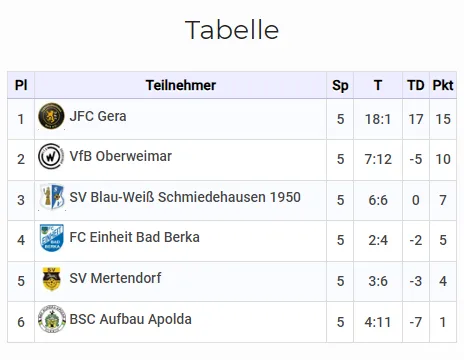The height and width of the screenshot is (360, 464).
Task: Click the Pl column header
Action: [x=21, y=85]
